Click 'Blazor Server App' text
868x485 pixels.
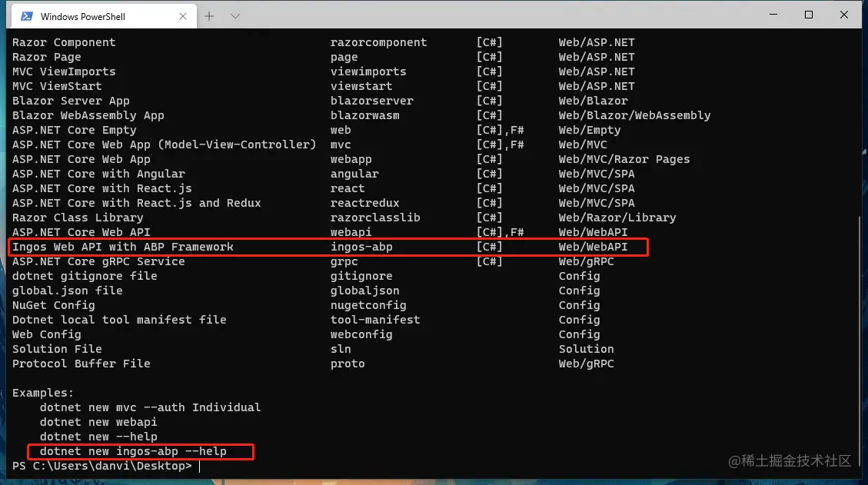(x=71, y=101)
